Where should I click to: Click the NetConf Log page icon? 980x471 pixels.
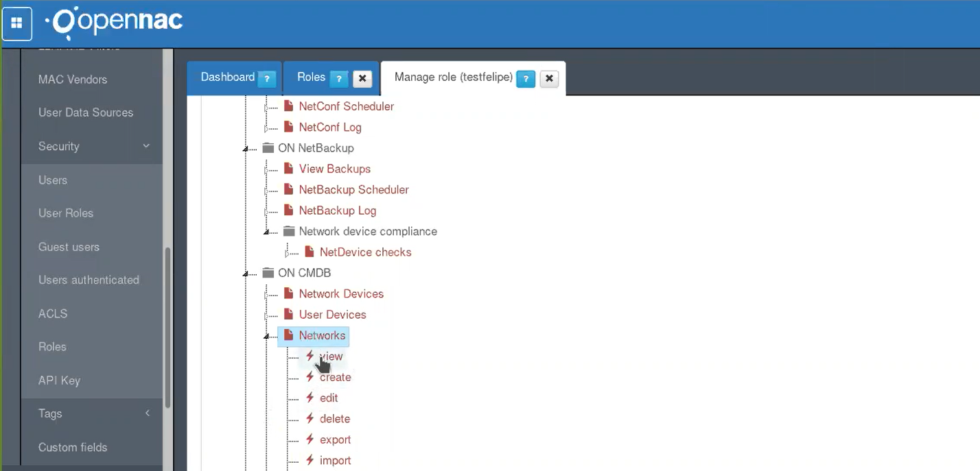pos(289,127)
